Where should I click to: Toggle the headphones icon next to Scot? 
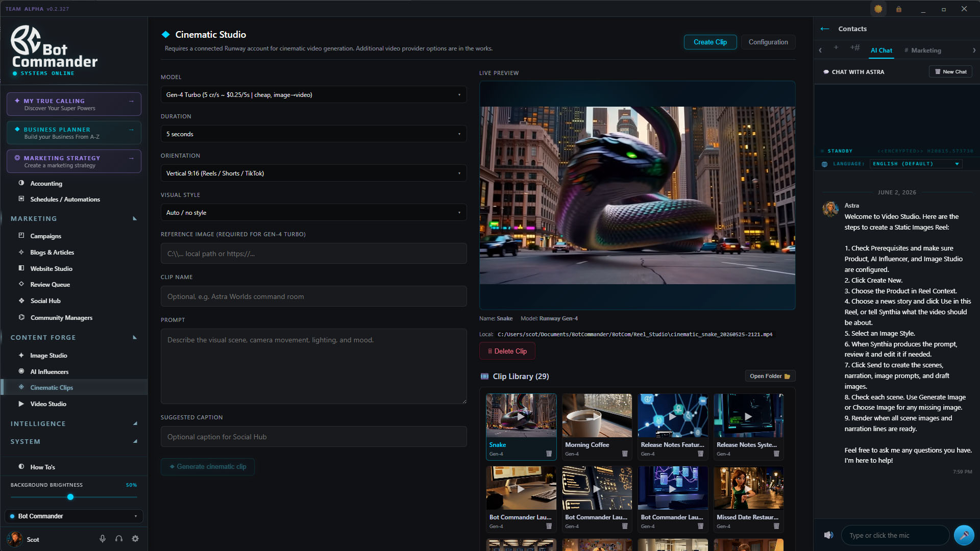point(119,539)
